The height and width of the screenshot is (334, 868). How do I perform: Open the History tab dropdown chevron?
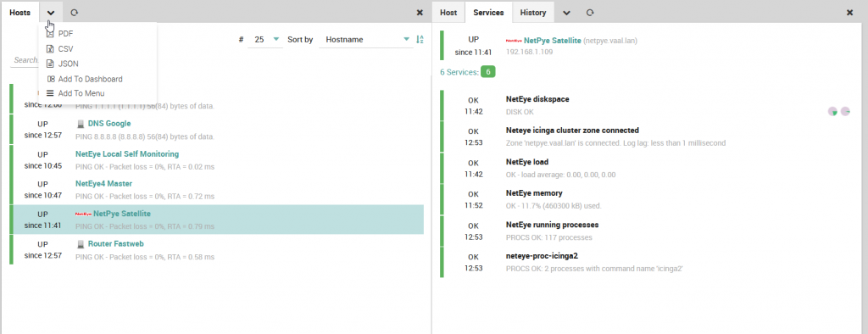[x=567, y=12]
